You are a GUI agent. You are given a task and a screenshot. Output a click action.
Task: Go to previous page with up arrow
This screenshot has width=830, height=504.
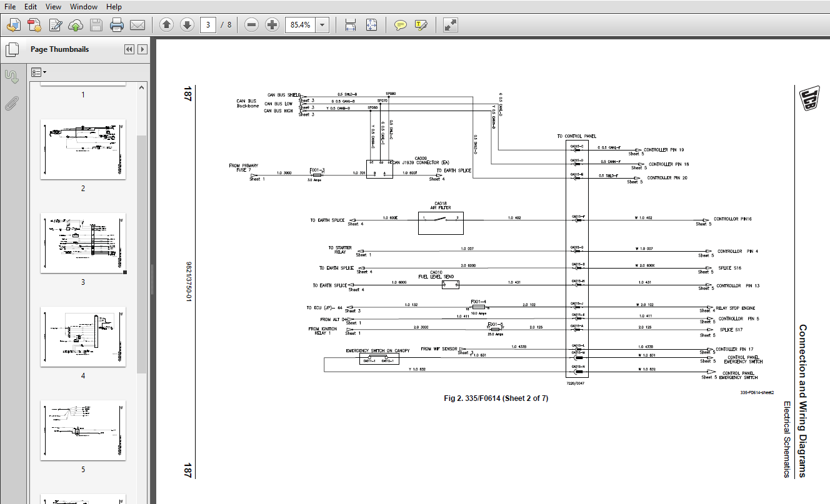coord(166,25)
